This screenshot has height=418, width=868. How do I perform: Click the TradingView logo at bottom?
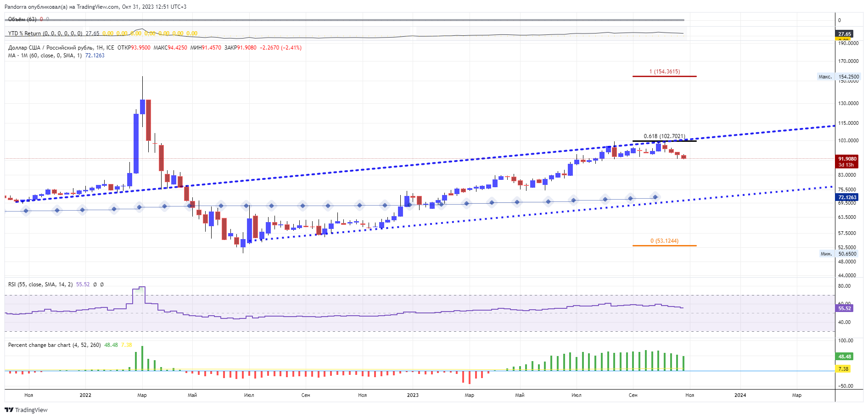tap(26, 410)
